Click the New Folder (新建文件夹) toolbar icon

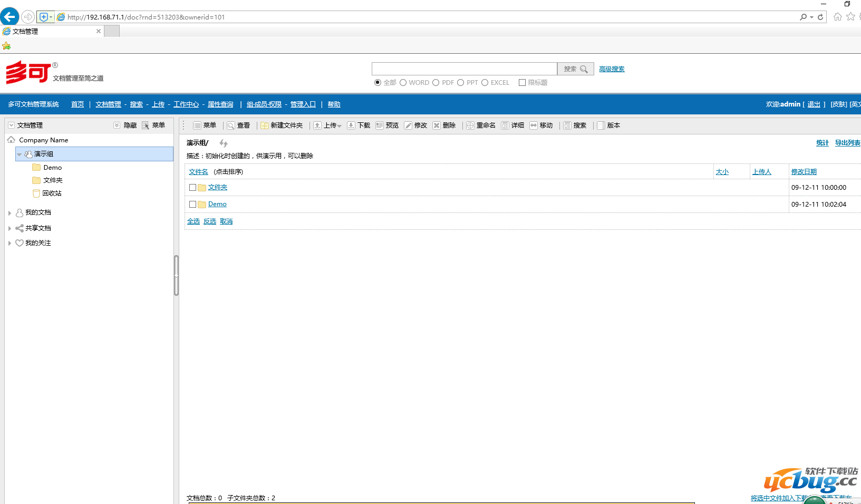pos(265,125)
